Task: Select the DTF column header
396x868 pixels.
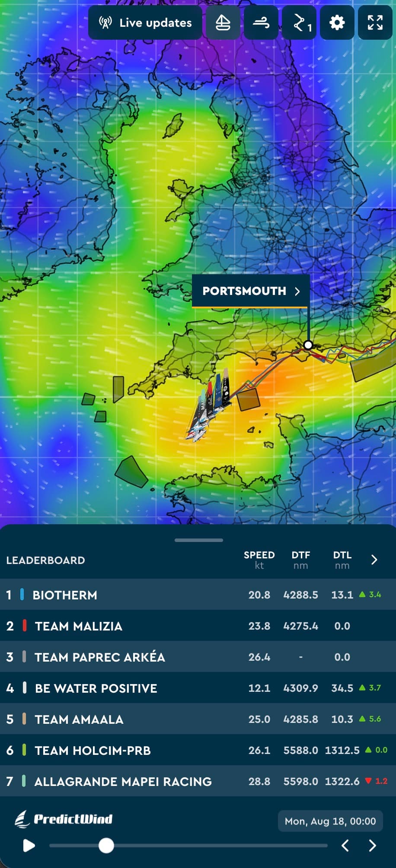Action: (x=300, y=560)
